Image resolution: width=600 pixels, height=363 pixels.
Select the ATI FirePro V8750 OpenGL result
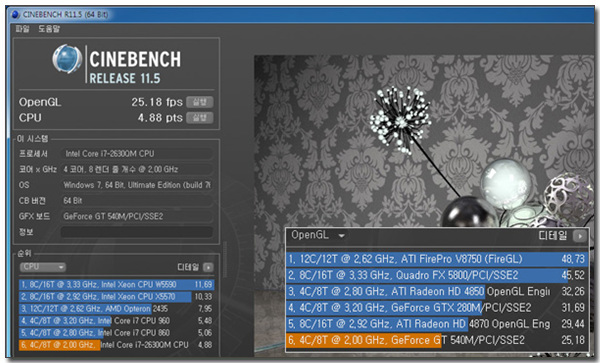click(x=437, y=259)
